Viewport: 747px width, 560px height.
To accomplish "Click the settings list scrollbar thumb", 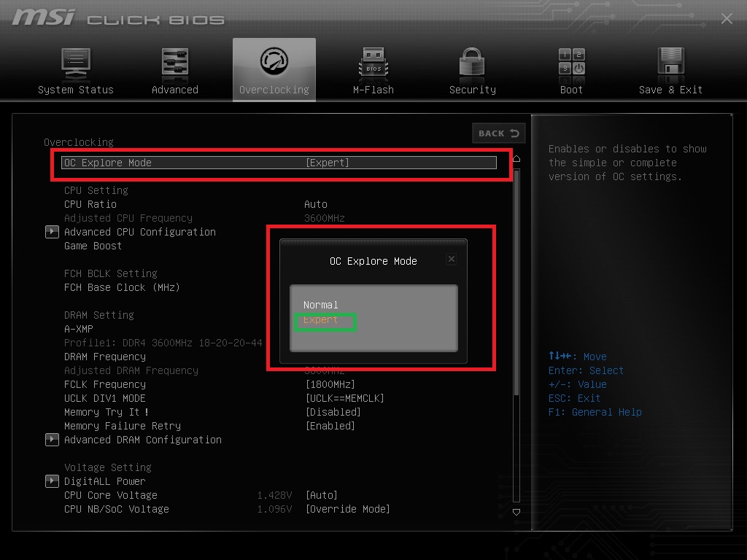I will coord(516,282).
